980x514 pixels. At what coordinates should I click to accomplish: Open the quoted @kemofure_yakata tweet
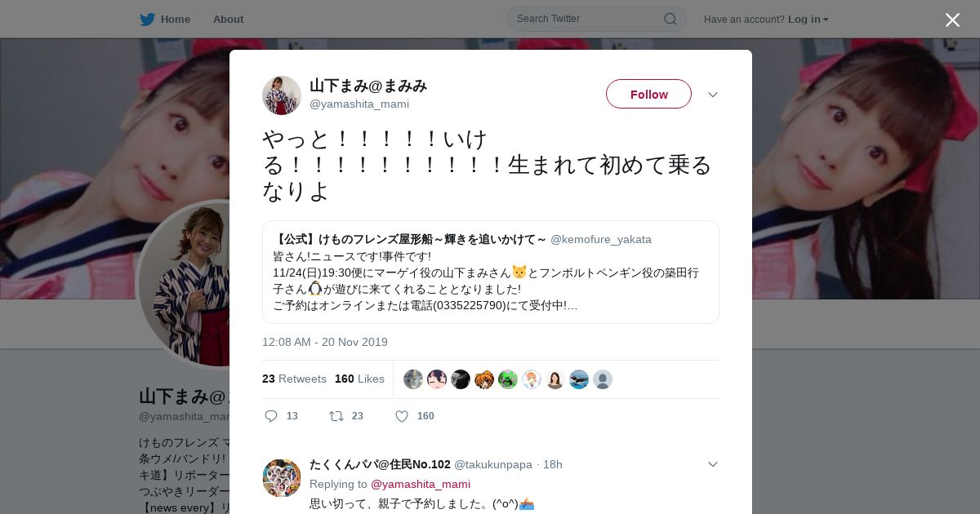click(491, 273)
